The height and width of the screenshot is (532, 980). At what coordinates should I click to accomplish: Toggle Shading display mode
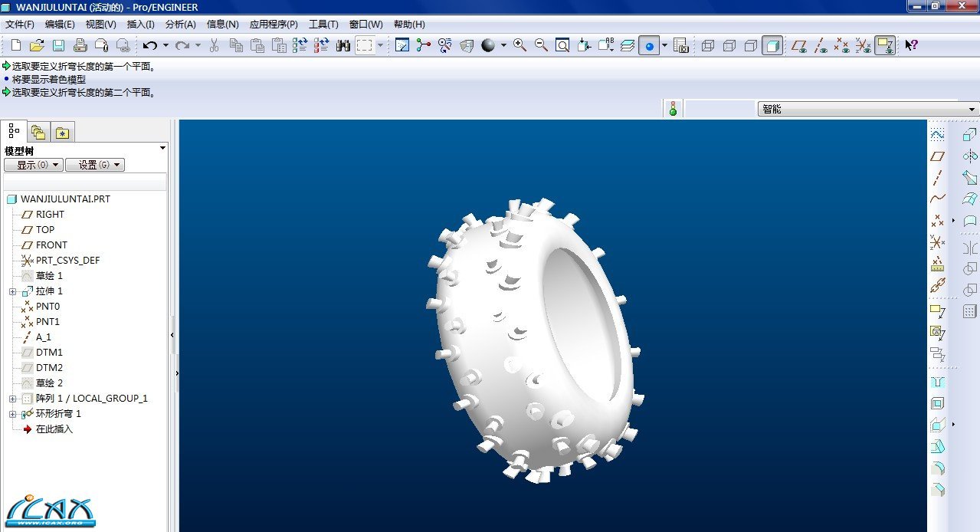pyautogui.click(x=773, y=45)
